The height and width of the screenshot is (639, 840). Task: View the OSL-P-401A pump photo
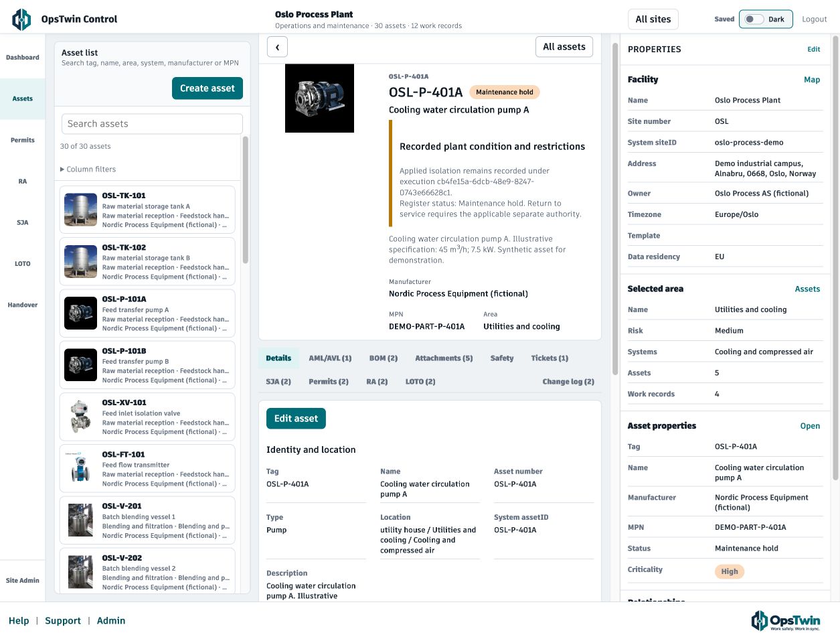pos(319,98)
